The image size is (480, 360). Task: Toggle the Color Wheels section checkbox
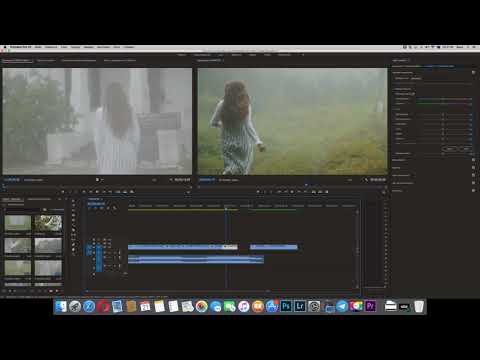[x=473, y=175]
